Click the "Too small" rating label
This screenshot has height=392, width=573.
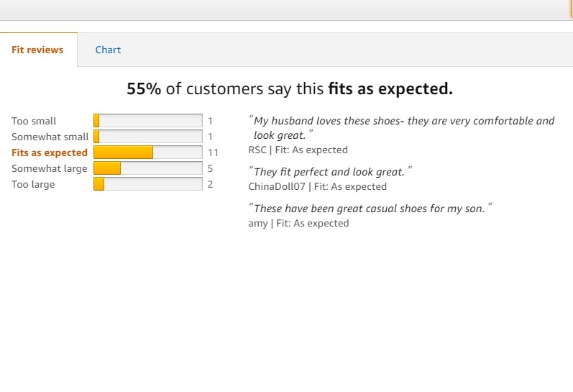[34, 121]
